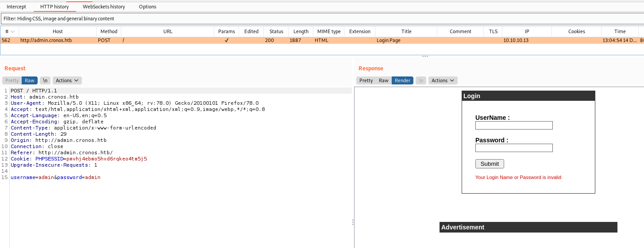Open the history filter bar
The height and width of the screenshot is (248, 644).
click(x=322, y=19)
